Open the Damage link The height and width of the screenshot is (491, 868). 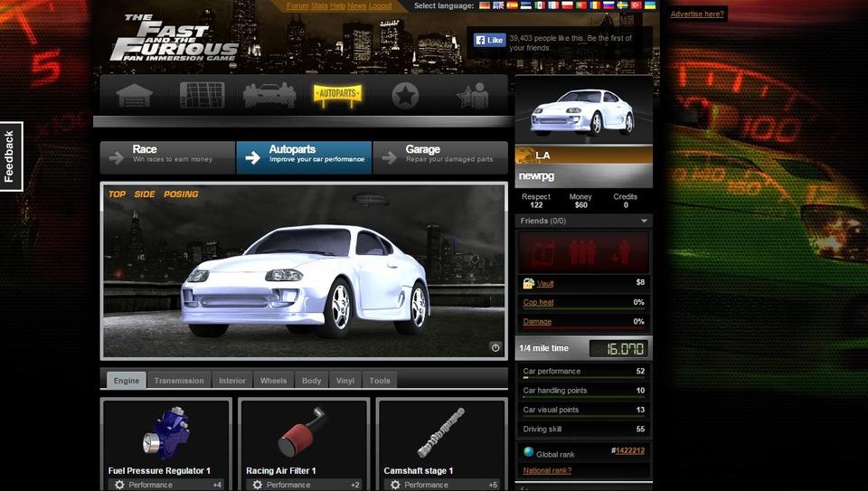[x=537, y=322]
